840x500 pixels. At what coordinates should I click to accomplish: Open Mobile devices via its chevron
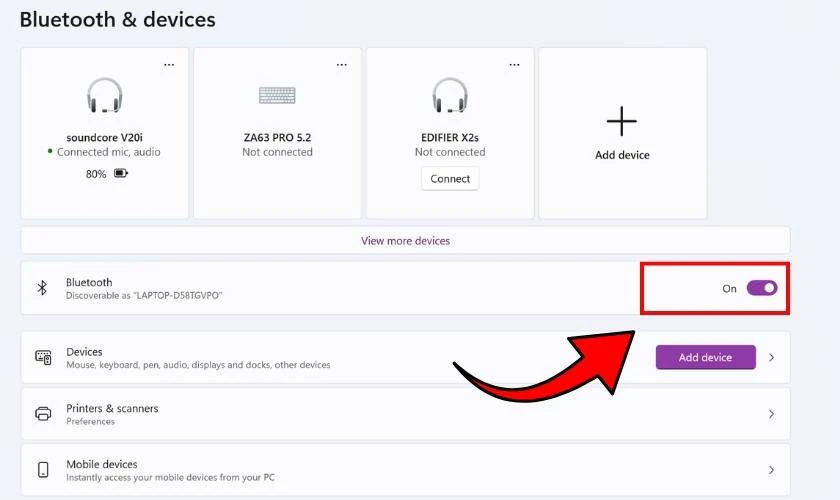point(771,470)
